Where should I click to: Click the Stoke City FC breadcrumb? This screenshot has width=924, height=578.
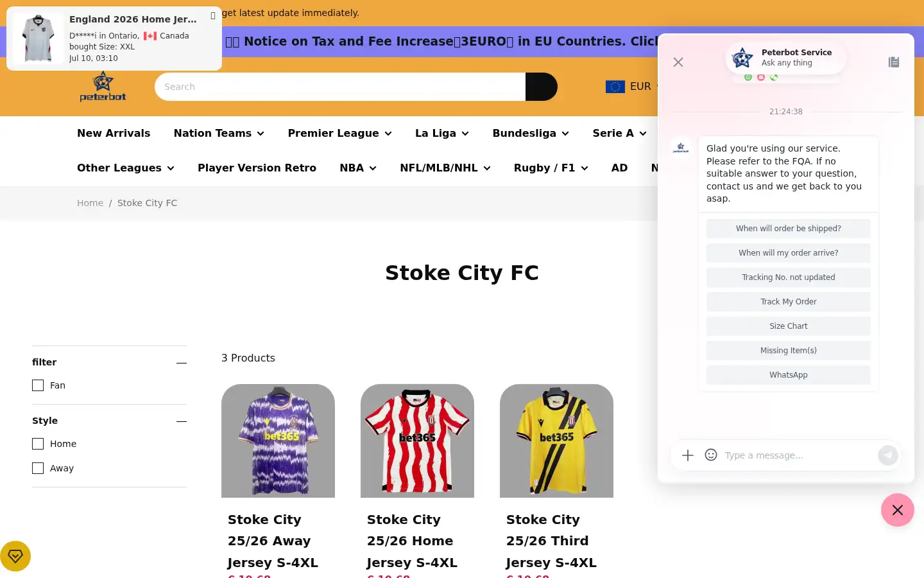[147, 203]
